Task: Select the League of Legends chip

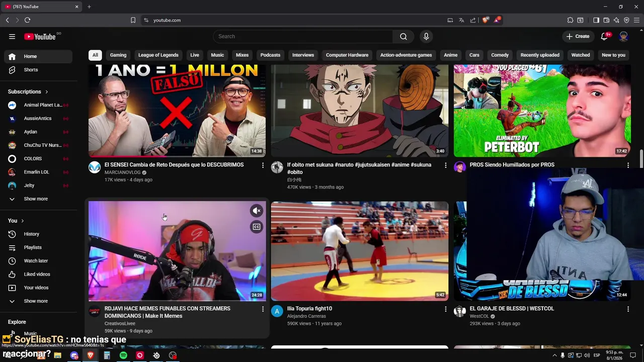Action: coord(158,55)
